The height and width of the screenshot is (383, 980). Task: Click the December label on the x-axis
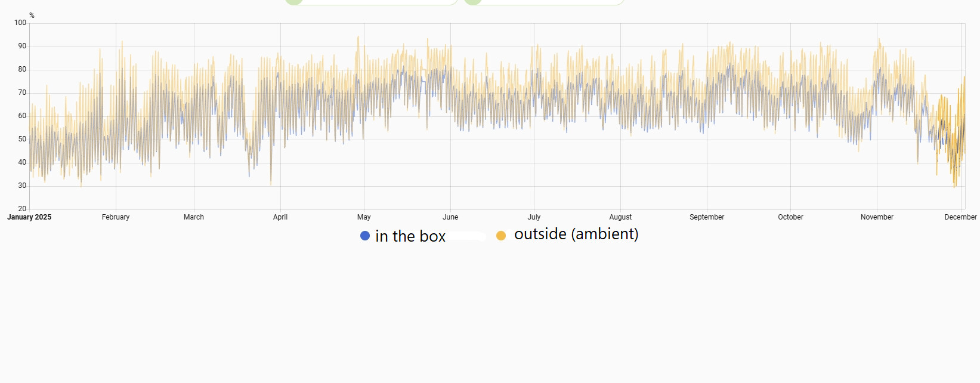(x=960, y=217)
